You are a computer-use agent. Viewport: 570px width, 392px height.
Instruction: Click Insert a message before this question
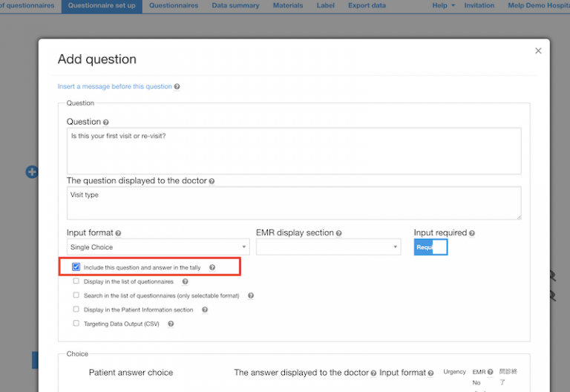pos(115,87)
